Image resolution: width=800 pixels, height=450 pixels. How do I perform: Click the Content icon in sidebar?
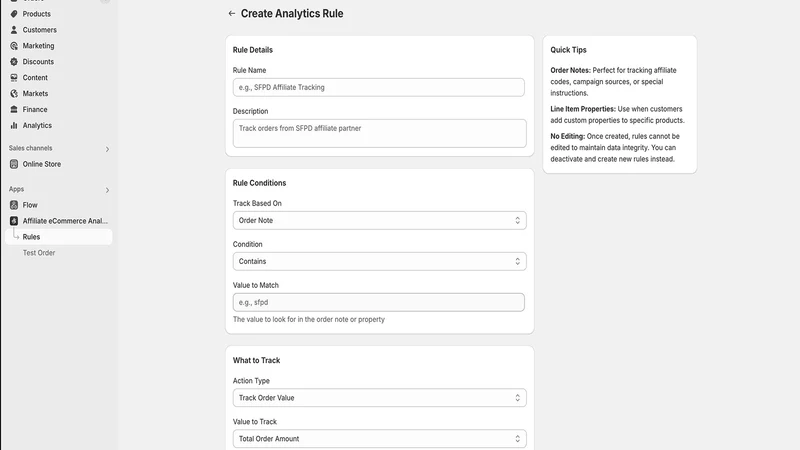pyautogui.click(x=14, y=78)
